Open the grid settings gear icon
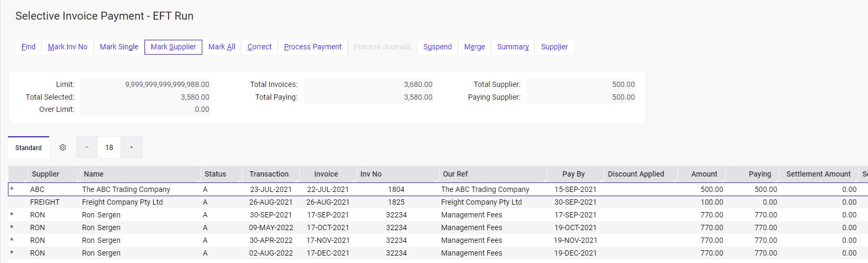 coord(62,147)
